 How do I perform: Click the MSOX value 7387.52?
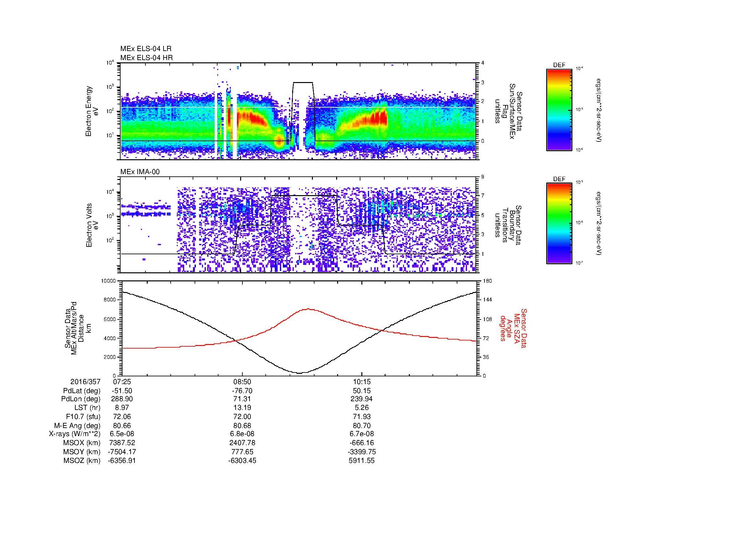tap(122, 443)
